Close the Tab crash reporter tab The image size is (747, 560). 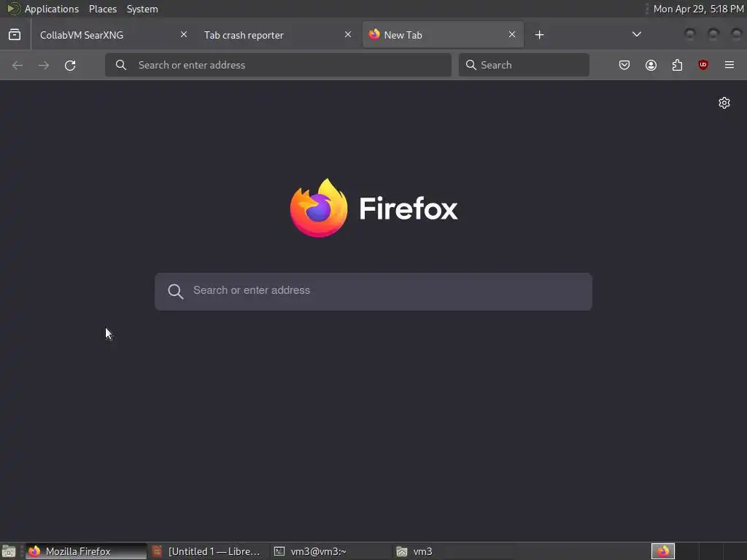pyautogui.click(x=348, y=34)
